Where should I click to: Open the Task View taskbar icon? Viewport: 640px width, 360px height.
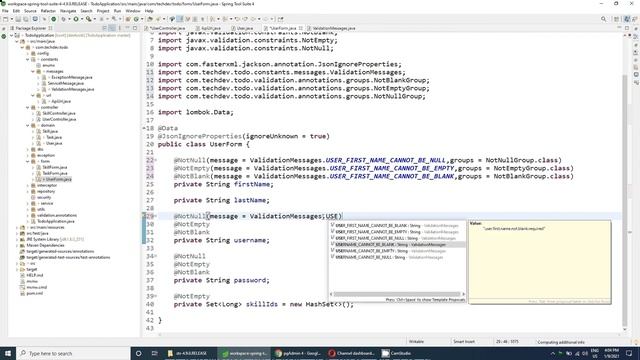point(154,353)
